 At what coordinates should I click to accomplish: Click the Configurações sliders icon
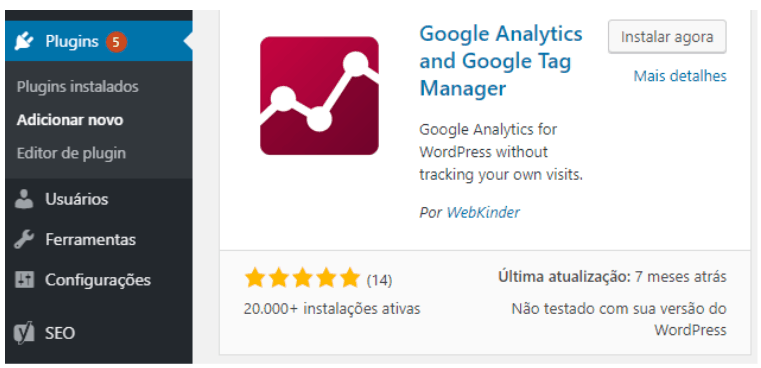coord(24,280)
